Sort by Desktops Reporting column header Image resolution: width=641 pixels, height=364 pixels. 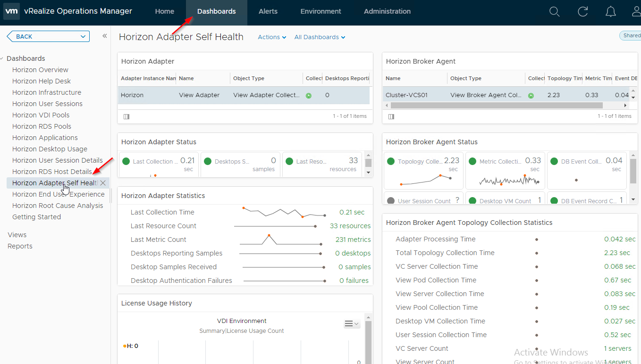pyautogui.click(x=346, y=78)
